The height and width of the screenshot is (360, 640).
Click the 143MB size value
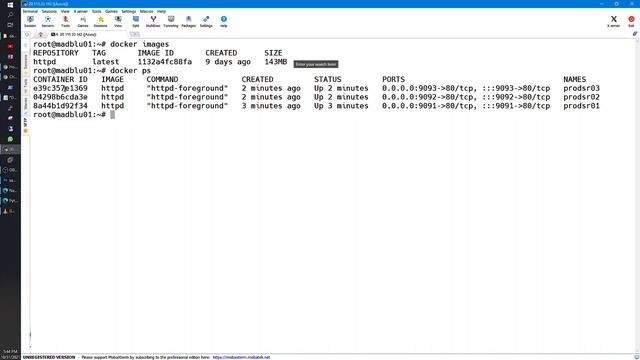tap(276, 62)
